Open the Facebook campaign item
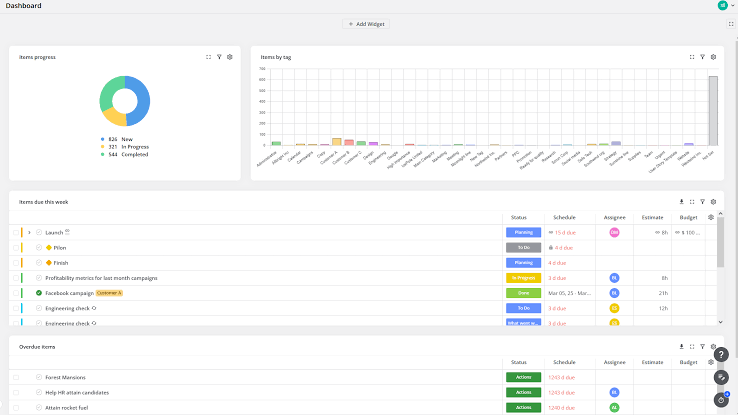Image resolution: width=738 pixels, height=415 pixels. (x=69, y=293)
